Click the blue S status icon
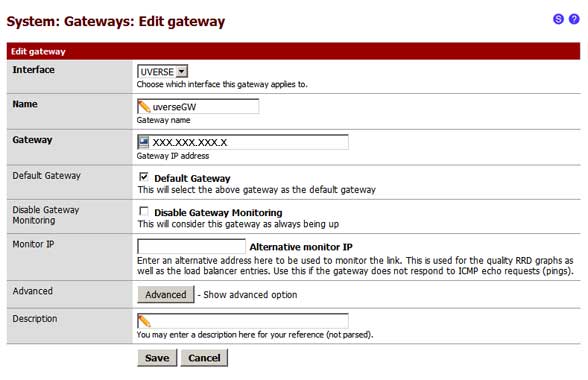Screen dimensions: 588x380 (558, 19)
